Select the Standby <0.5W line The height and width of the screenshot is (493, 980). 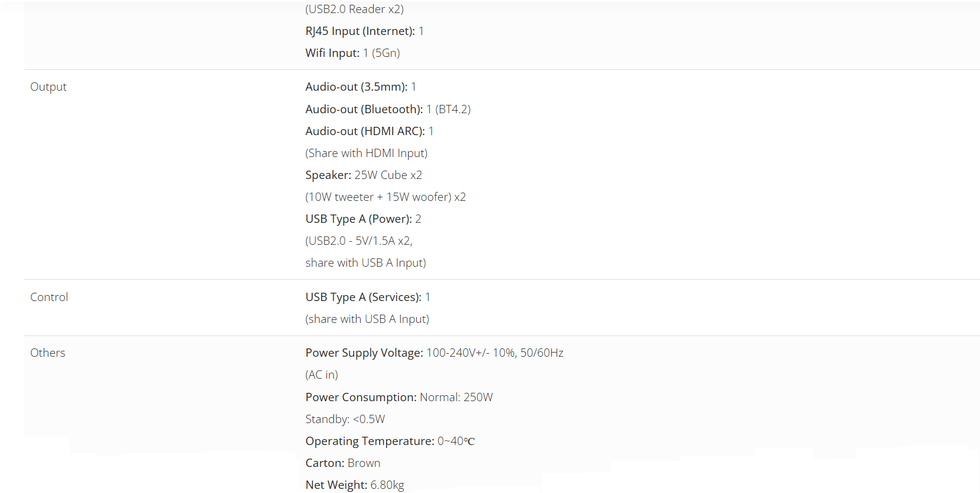345,420
